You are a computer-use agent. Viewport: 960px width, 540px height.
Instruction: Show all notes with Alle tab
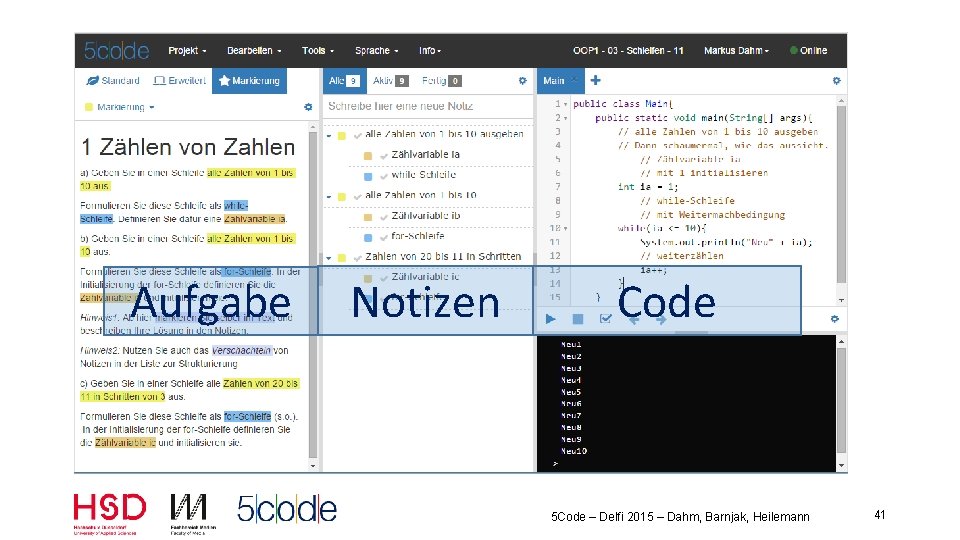click(343, 81)
